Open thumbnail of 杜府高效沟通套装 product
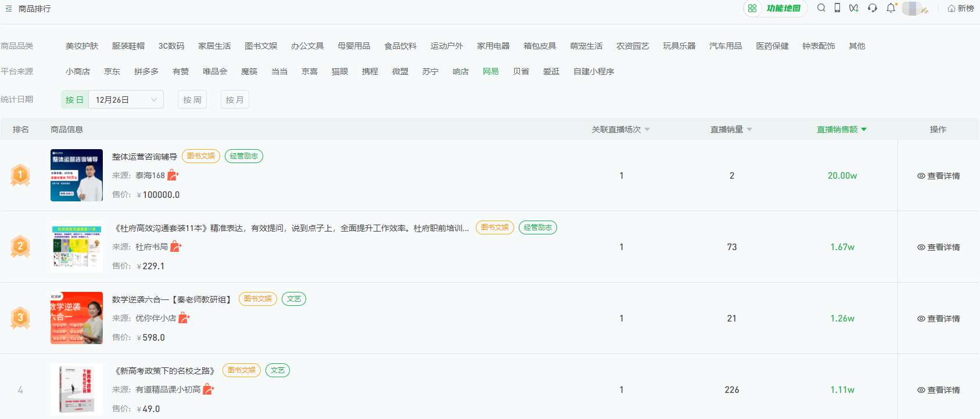The height and width of the screenshot is (419, 980). [77, 247]
